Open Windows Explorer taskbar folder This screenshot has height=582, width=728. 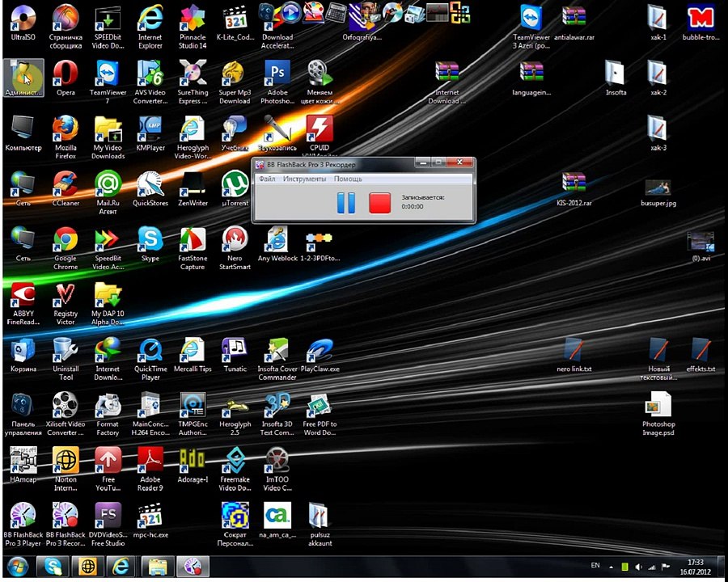(158, 566)
